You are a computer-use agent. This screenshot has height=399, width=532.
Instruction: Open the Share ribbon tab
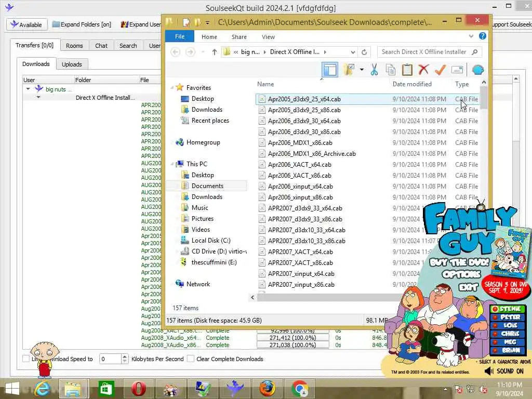pos(239,37)
